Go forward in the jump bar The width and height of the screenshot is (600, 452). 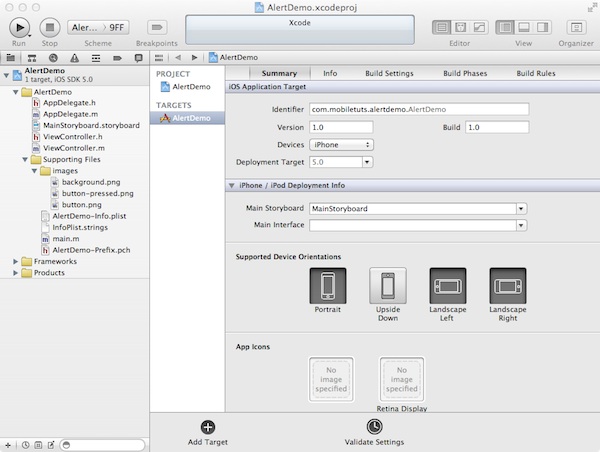tap(194, 57)
